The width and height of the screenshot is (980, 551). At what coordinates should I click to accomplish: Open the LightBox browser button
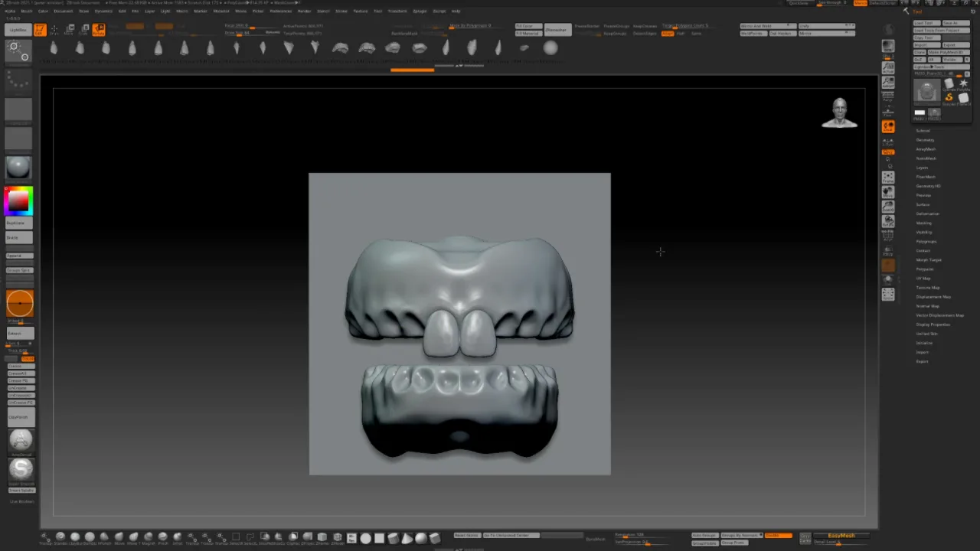(x=18, y=30)
